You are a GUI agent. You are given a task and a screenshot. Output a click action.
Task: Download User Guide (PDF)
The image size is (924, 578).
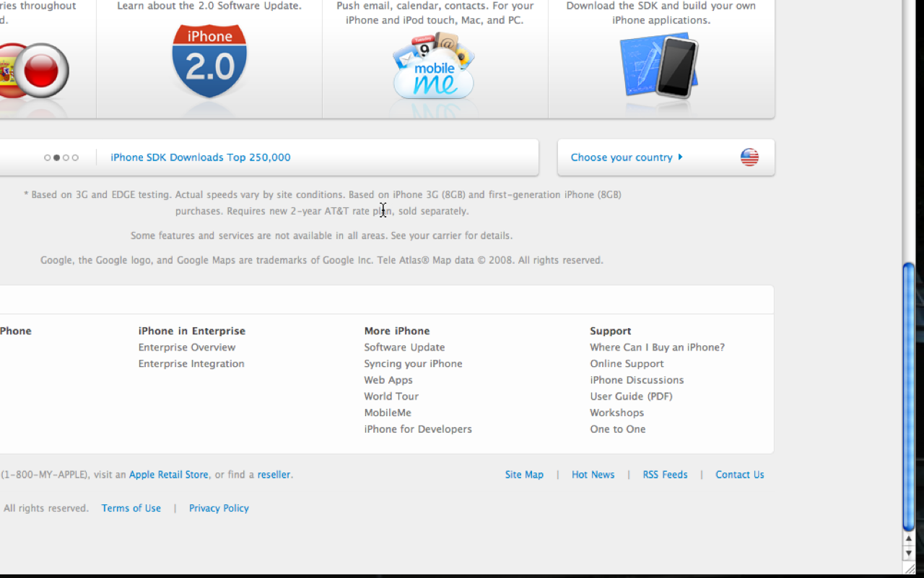tap(631, 397)
